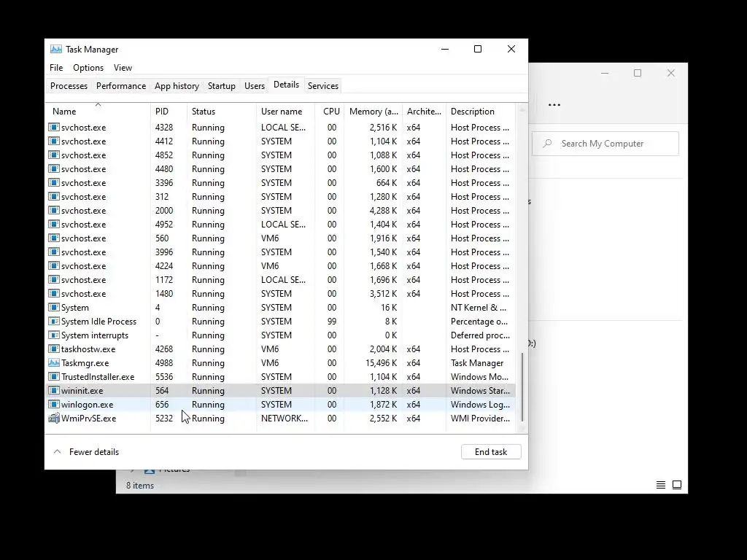Viewport: 747px width, 560px height.
Task: Click scroll up arrow of process list
Action: pyautogui.click(x=522, y=110)
